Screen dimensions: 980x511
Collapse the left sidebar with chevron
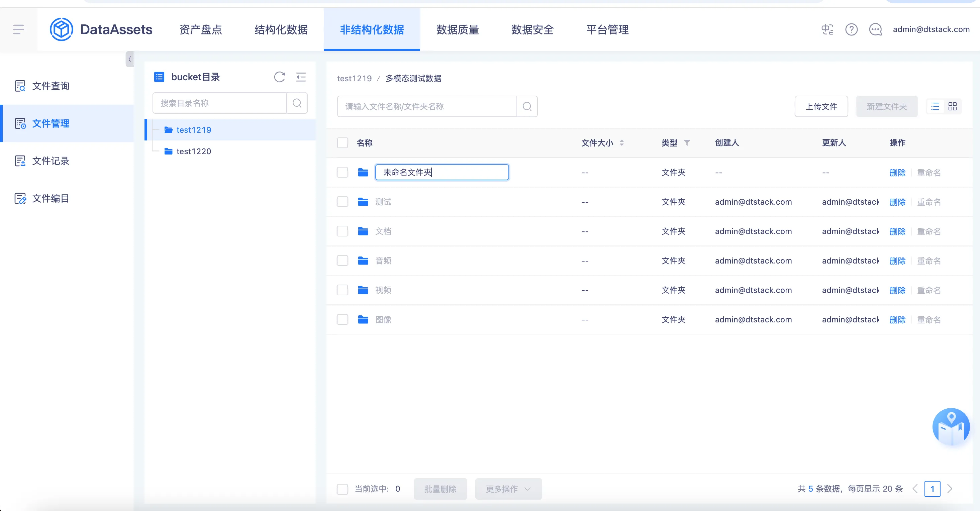130,59
